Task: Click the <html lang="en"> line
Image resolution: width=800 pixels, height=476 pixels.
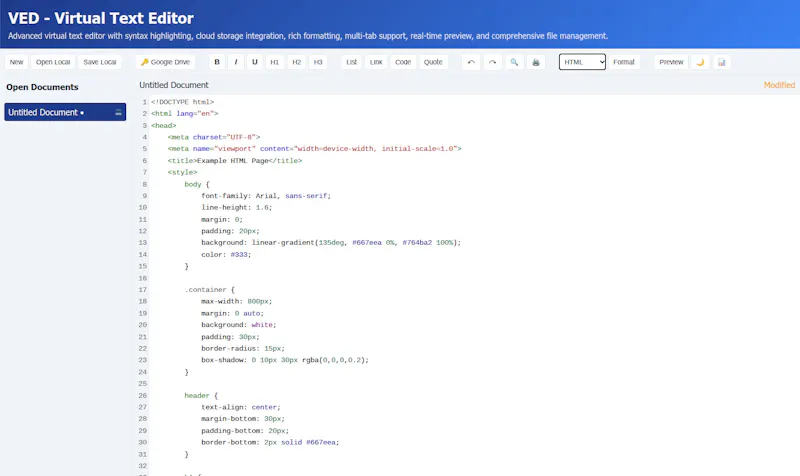Action: [185, 114]
